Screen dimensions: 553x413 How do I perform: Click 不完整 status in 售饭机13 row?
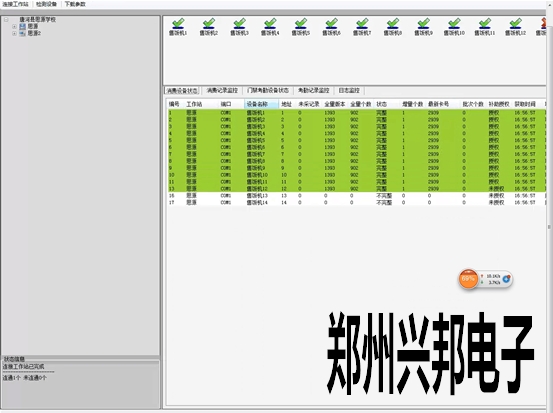[384, 195]
